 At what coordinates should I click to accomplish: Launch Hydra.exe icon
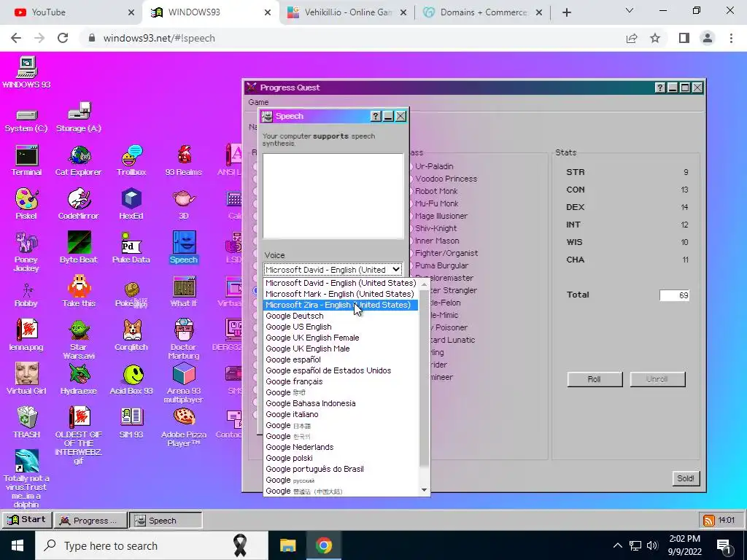pyautogui.click(x=79, y=379)
